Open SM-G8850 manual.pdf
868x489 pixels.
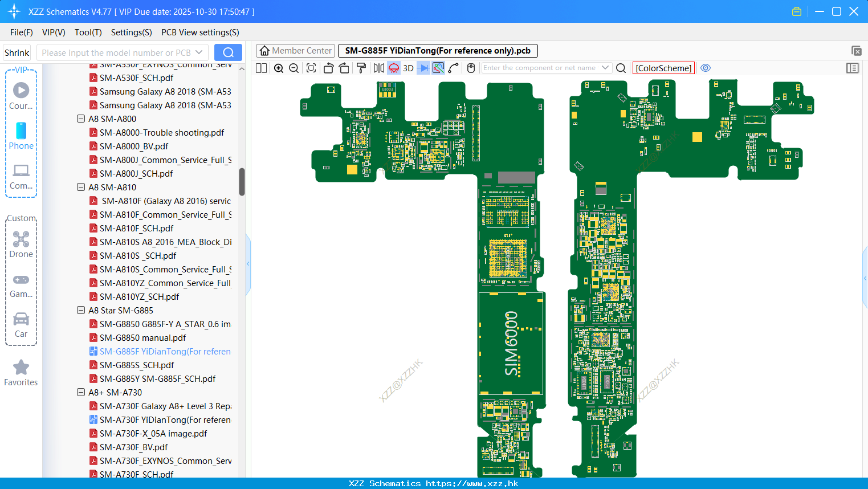click(142, 338)
